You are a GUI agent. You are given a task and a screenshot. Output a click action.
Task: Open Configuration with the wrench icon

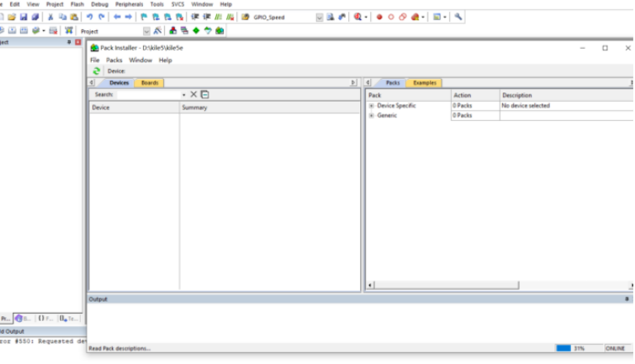coord(458,17)
